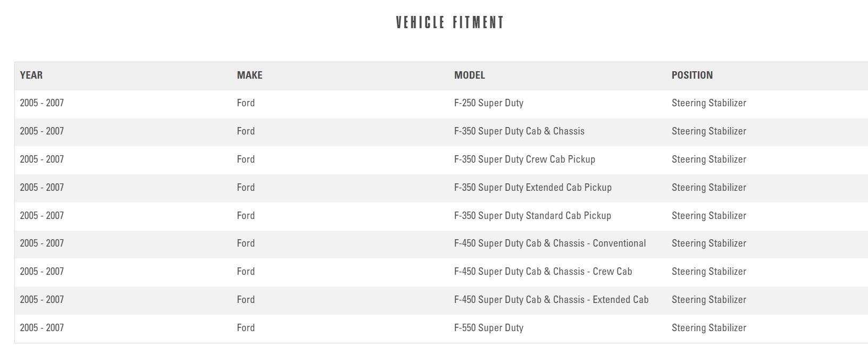Click F-350 Super Duty Crew Cab Pickup
868x354 pixels.
[x=524, y=159]
